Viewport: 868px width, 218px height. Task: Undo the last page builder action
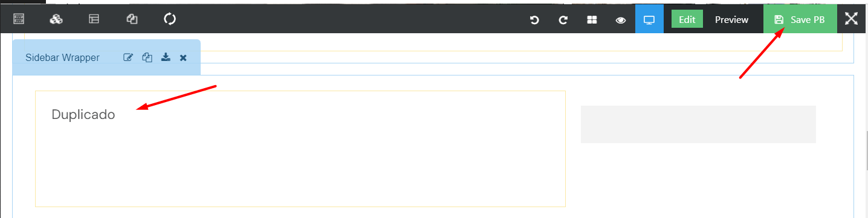pyautogui.click(x=534, y=20)
